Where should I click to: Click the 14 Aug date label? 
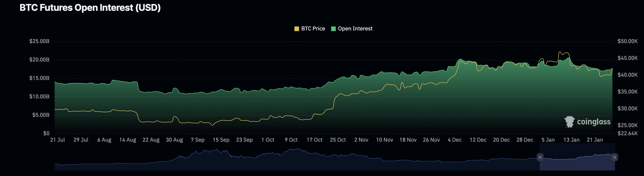[x=128, y=140]
